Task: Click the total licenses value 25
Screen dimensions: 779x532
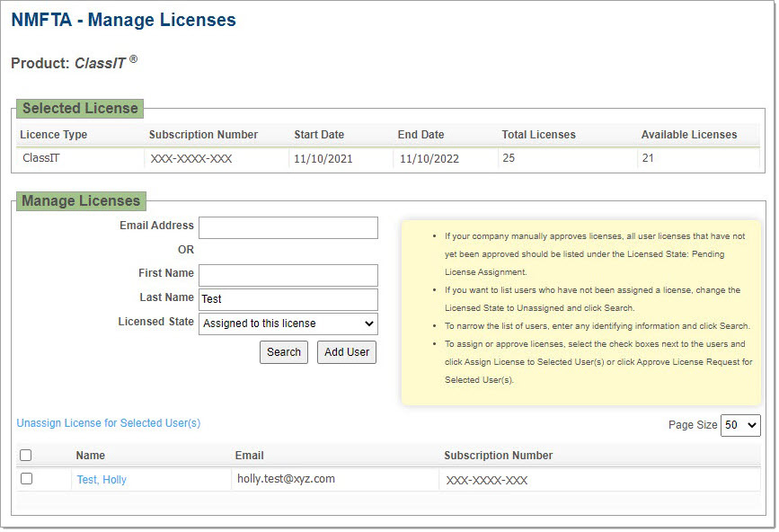Action: 509,158
